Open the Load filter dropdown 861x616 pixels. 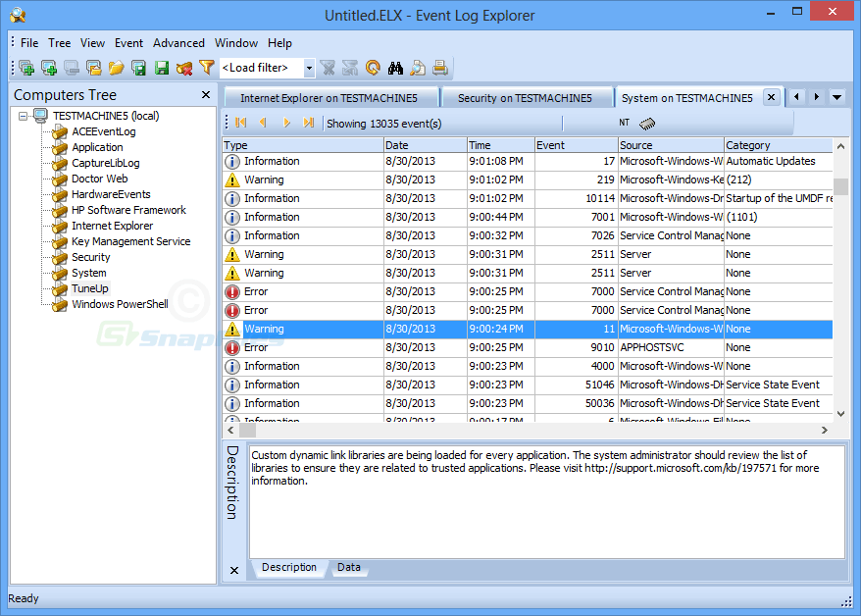308,68
